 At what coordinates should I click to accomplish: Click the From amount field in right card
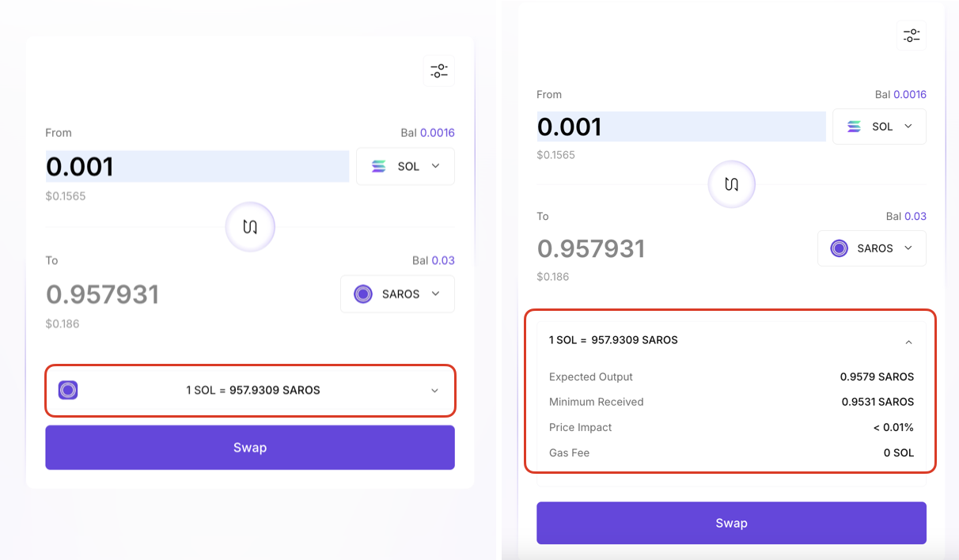680,127
